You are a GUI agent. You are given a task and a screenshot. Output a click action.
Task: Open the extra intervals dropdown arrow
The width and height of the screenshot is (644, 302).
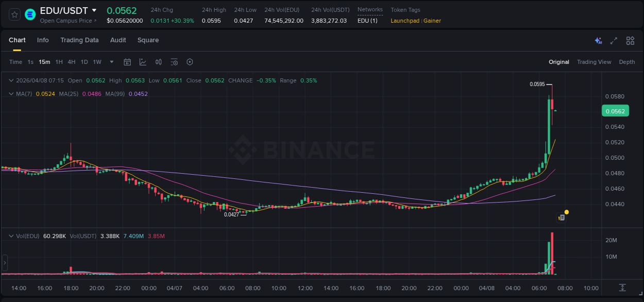(111, 62)
